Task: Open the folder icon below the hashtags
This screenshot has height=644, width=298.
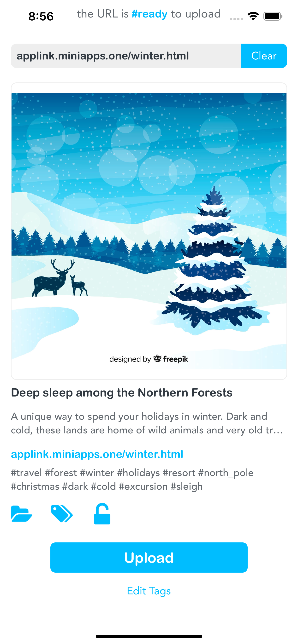Action: coord(22,514)
